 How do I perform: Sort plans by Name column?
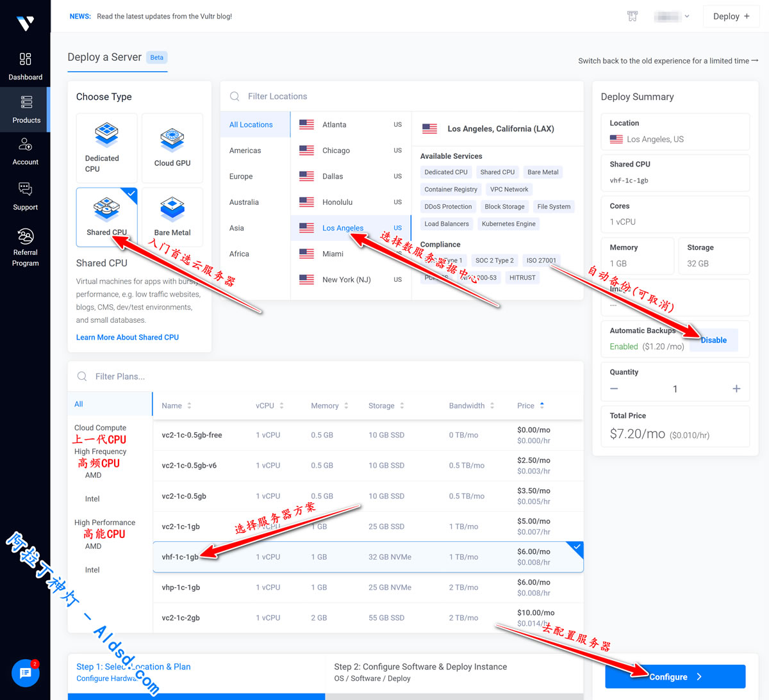pyautogui.click(x=176, y=405)
